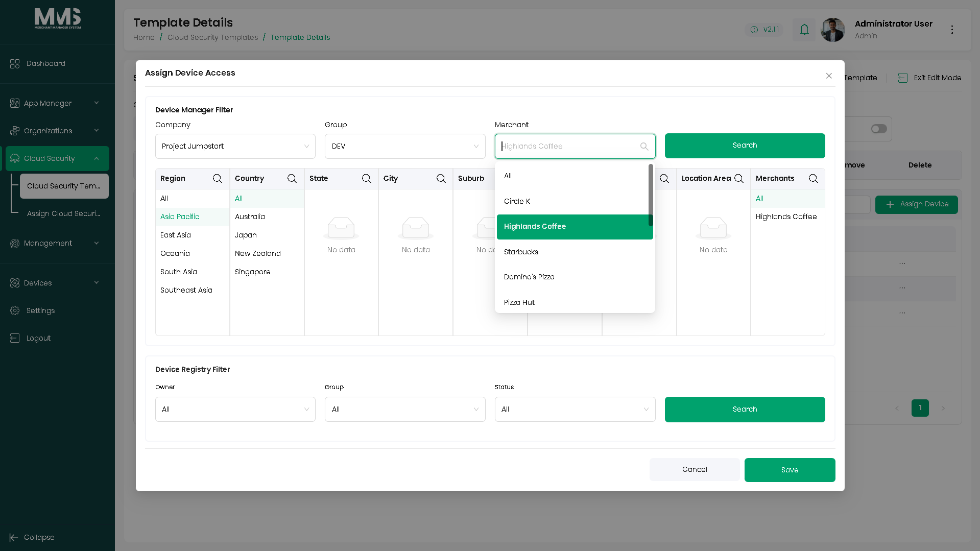Open the Registry Filter Group dropdown

click(405, 410)
